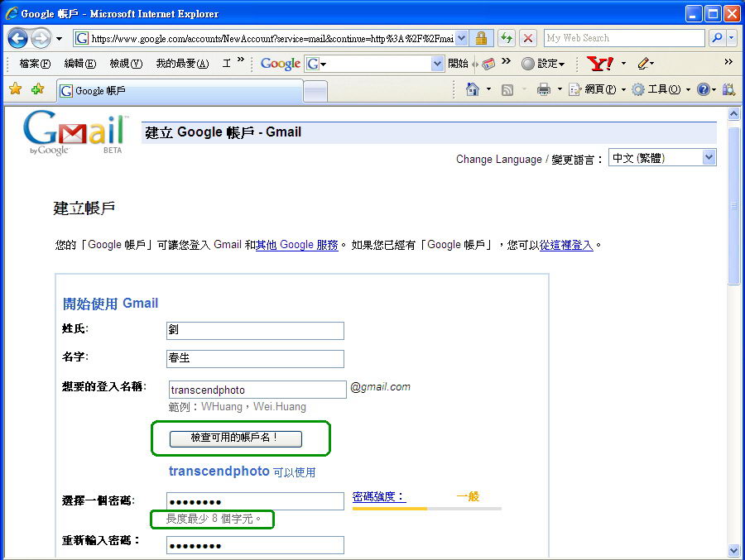Click the '範例：WHuang，Wei.Huang' example text
The width and height of the screenshot is (745, 560).
(237, 407)
